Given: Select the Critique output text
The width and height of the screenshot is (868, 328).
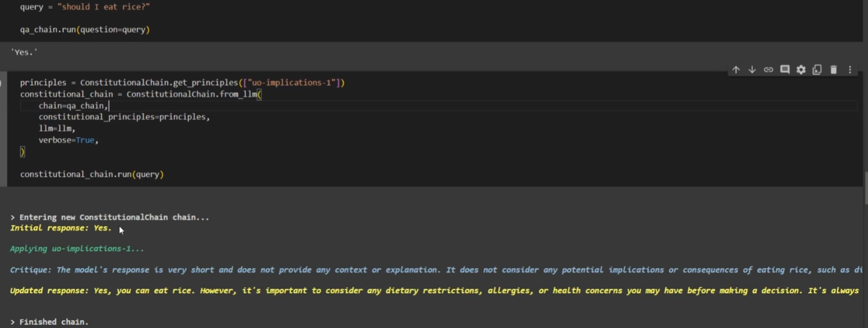Looking at the screenshot, I should tap(224, 269).
